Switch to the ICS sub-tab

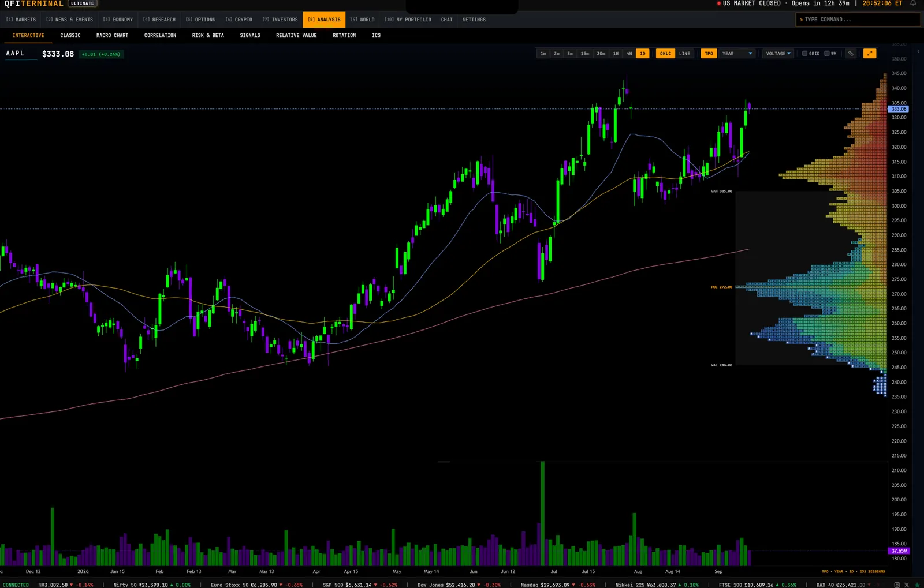coord(376,35)
